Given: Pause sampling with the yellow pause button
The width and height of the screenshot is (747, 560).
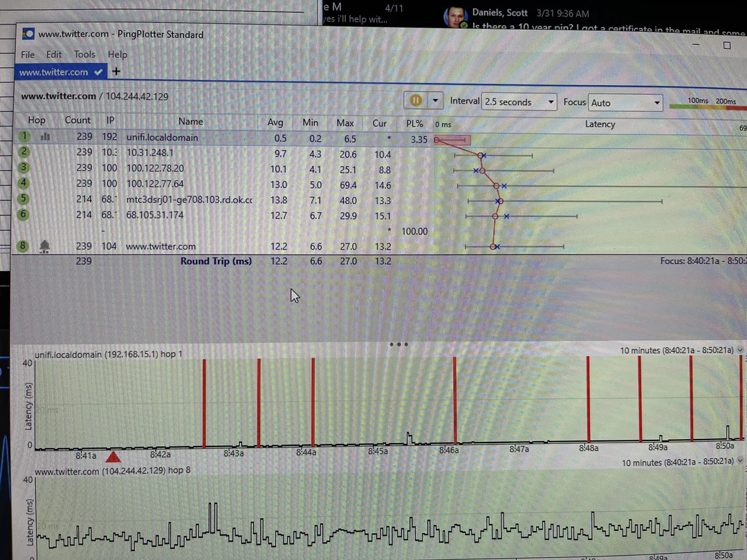Looking at the screenshot, I should point(415,100).
